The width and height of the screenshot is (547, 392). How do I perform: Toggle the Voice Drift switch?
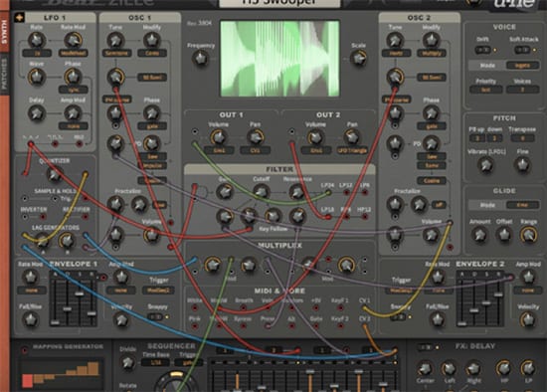482,50
